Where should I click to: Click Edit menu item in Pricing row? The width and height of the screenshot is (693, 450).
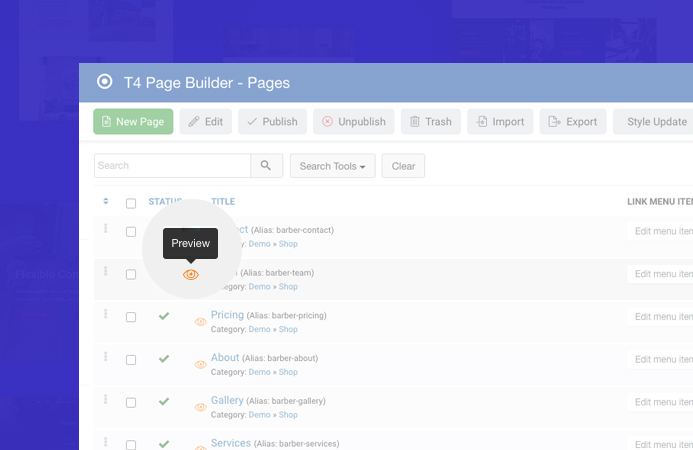[x=660, y=317]
